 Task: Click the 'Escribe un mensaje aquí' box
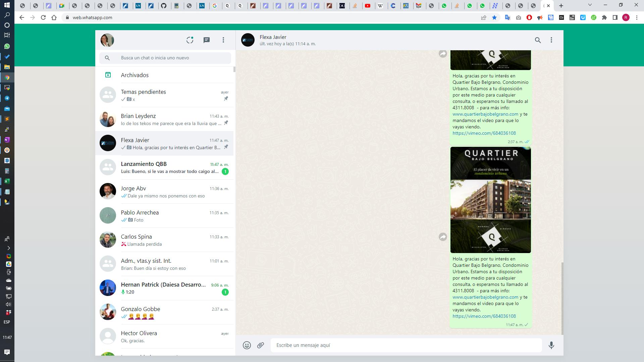[x=406, y=345]
